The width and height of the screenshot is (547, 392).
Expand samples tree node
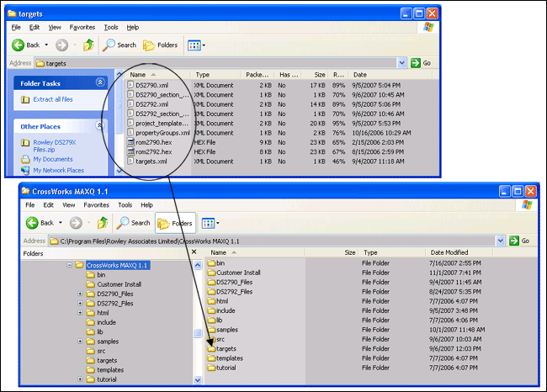pos(80,341)
